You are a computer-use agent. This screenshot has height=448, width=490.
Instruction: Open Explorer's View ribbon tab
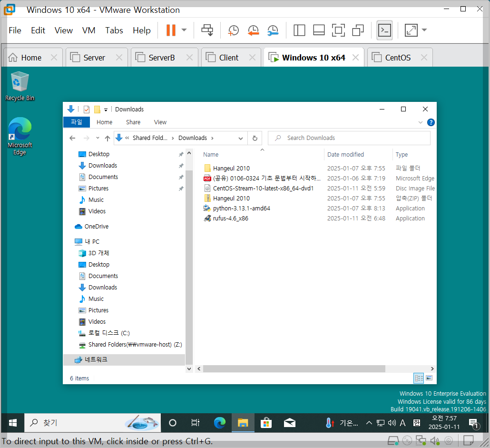click(x=160, y=122)
